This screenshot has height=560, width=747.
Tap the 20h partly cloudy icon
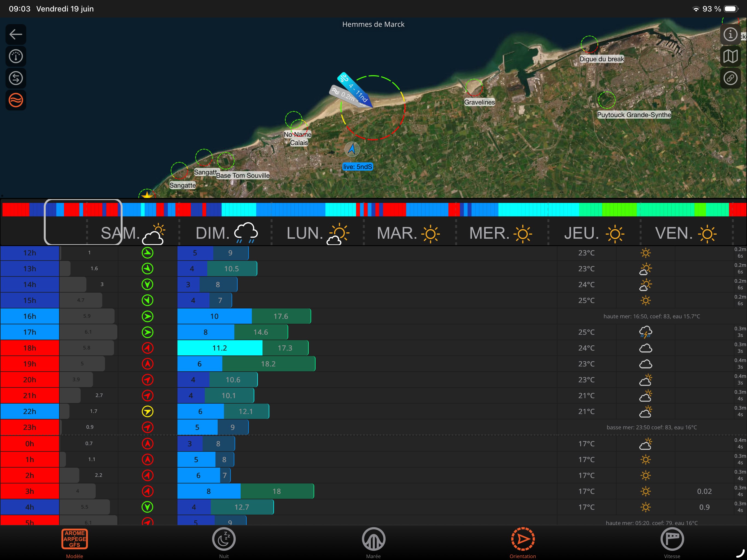[x=645, y=380]
